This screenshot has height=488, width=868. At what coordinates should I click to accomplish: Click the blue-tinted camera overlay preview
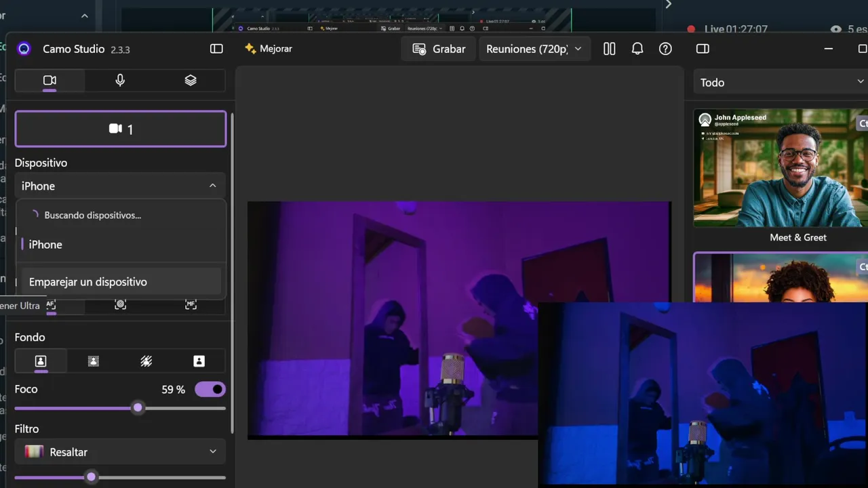point(703,394)
